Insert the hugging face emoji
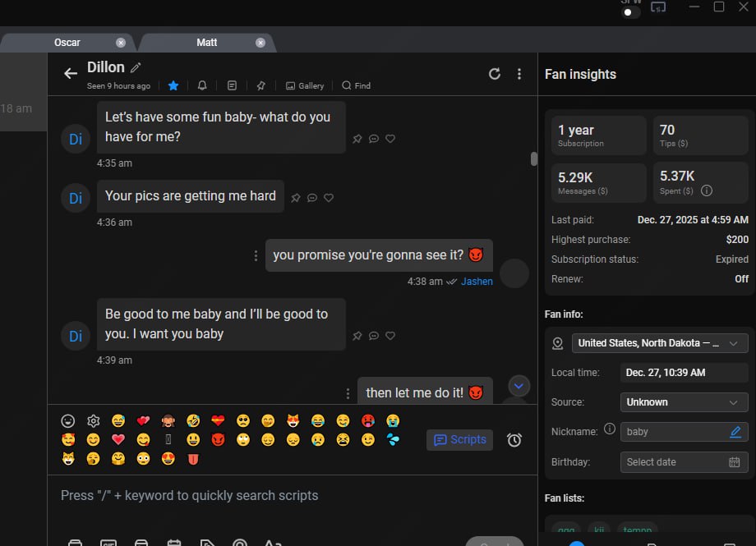This screenshot has width=756, height=546. [x=118, y=458]
